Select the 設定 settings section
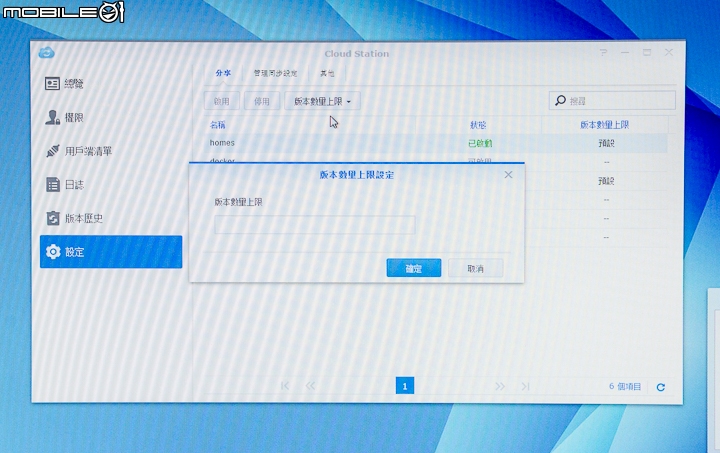720x453 pixels. click(111, 252)
